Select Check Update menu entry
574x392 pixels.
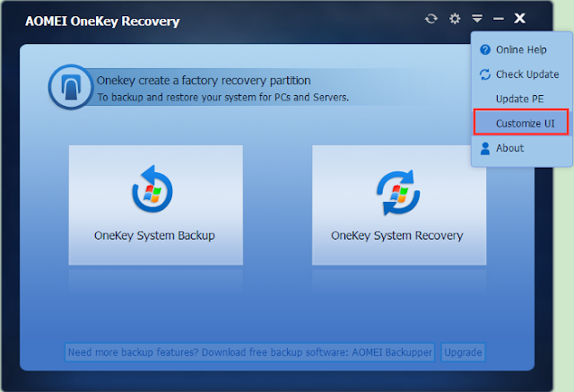(522, 74)
